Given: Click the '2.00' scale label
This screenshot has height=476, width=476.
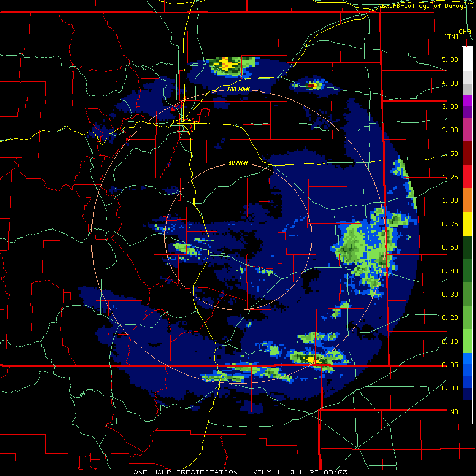Looking at the screenshot, I should [x=450, y=130].
